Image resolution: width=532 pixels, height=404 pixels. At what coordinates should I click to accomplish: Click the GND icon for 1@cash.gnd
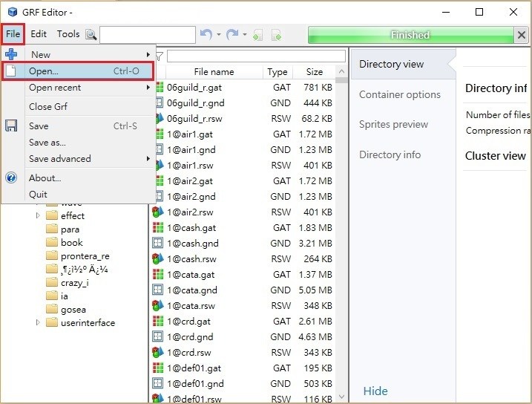pos(158,243)
